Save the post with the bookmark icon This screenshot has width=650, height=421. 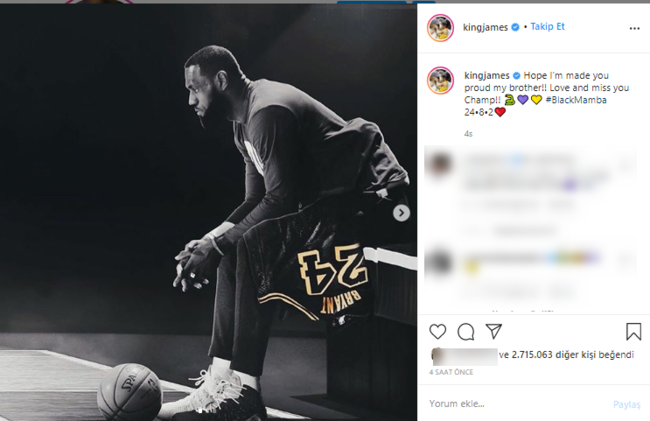click(x=634, y=331)
